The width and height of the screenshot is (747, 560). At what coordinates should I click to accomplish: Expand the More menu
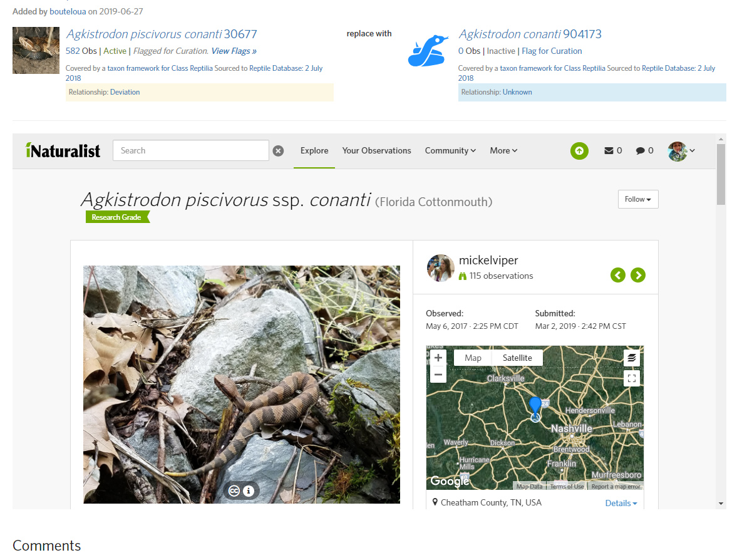click(x=503, y=150)
